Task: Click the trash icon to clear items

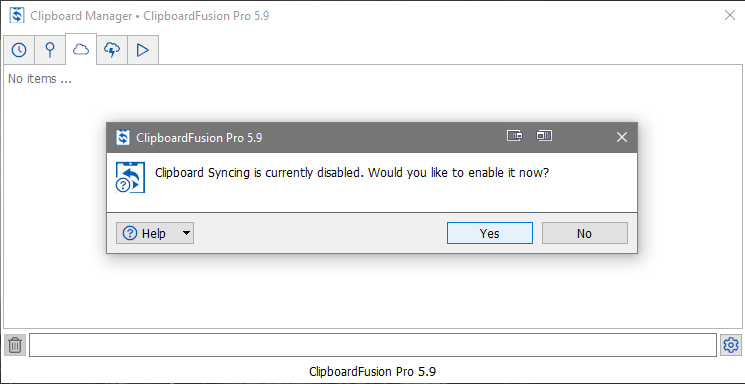Action: pos(15,345)
